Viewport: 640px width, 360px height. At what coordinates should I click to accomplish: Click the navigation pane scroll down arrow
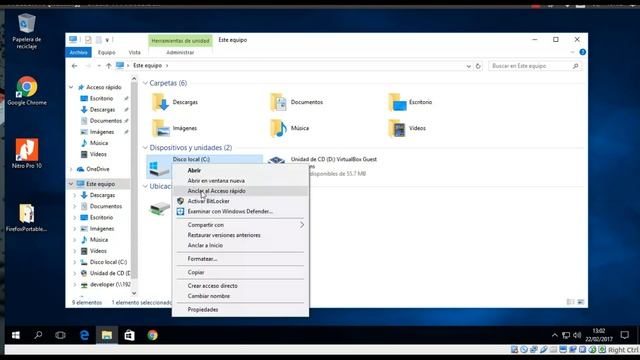click(134, 293)
